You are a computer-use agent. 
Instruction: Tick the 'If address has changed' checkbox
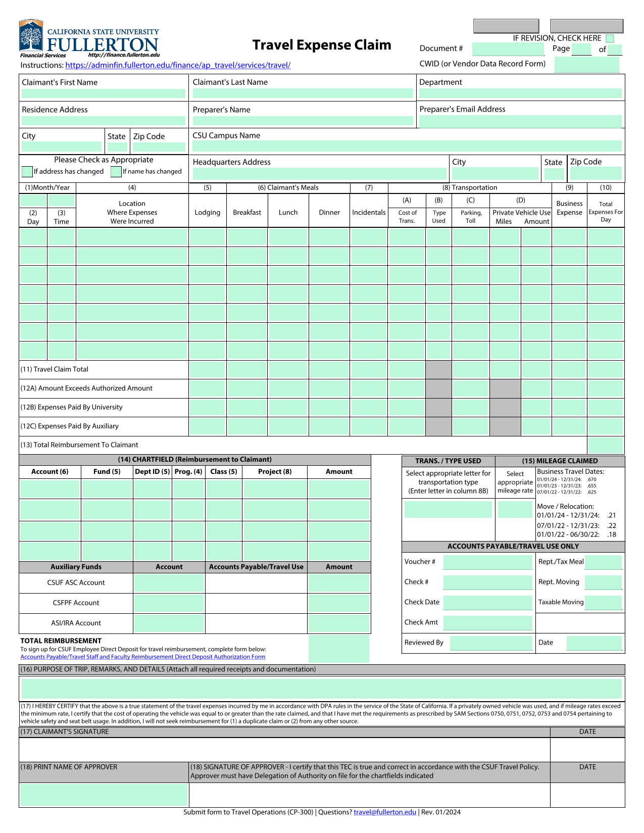click(27, 172)
